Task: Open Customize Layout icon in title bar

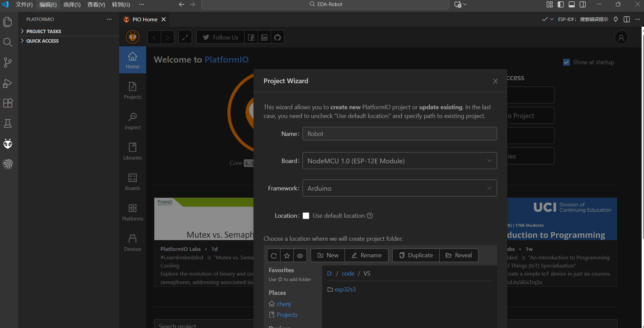Action: (550, 4)
